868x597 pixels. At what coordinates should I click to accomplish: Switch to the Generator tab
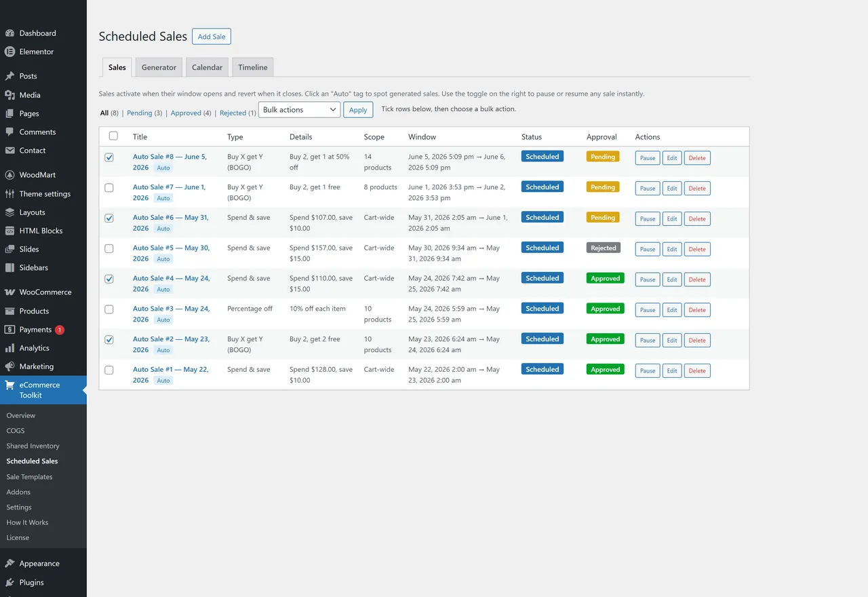click(x=159, y=67)
